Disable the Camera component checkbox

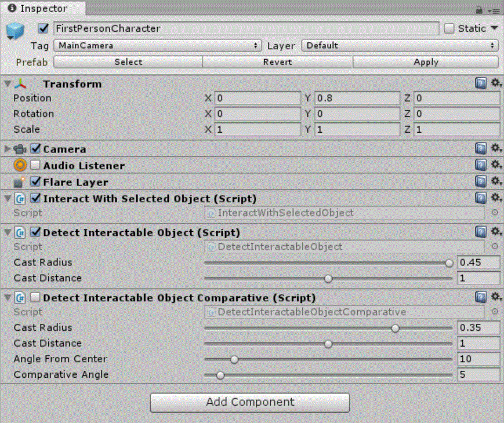click(35, 149)
